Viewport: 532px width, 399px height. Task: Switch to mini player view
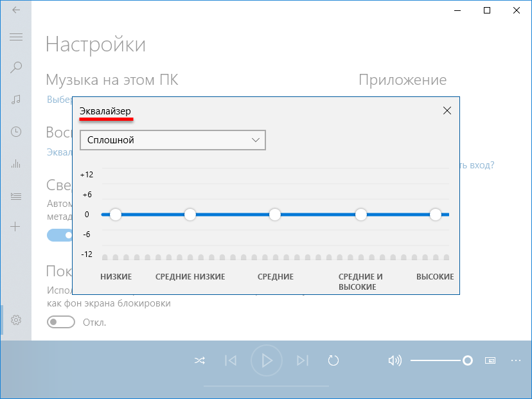click(x=490, y=360)
